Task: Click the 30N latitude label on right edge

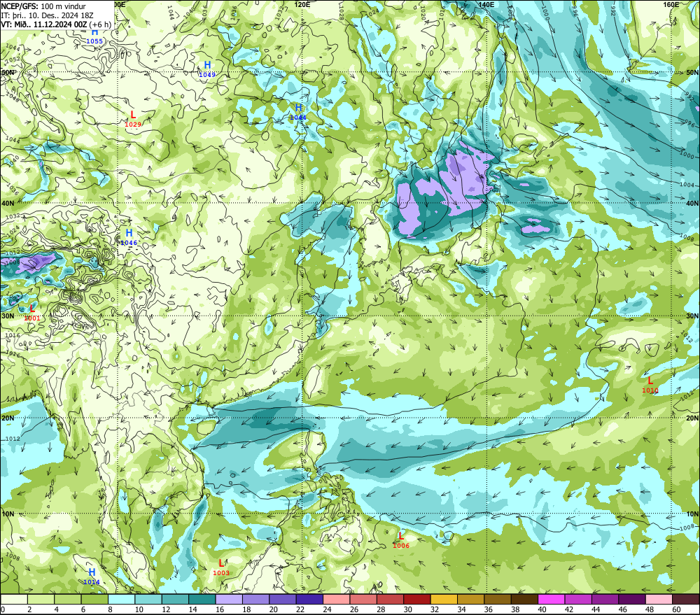Action: point(692,316)
